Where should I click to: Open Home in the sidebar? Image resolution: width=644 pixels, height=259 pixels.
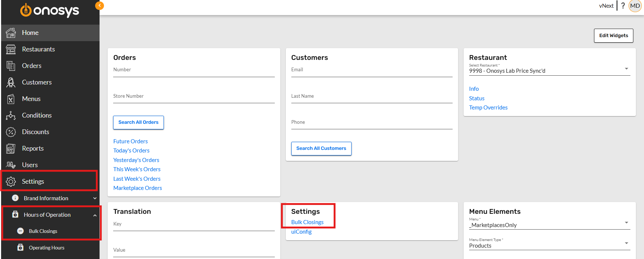pos(50,33)
